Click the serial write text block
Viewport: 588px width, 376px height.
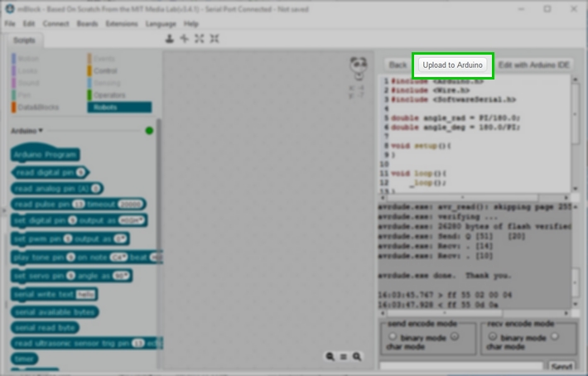(x=55, y=295)
